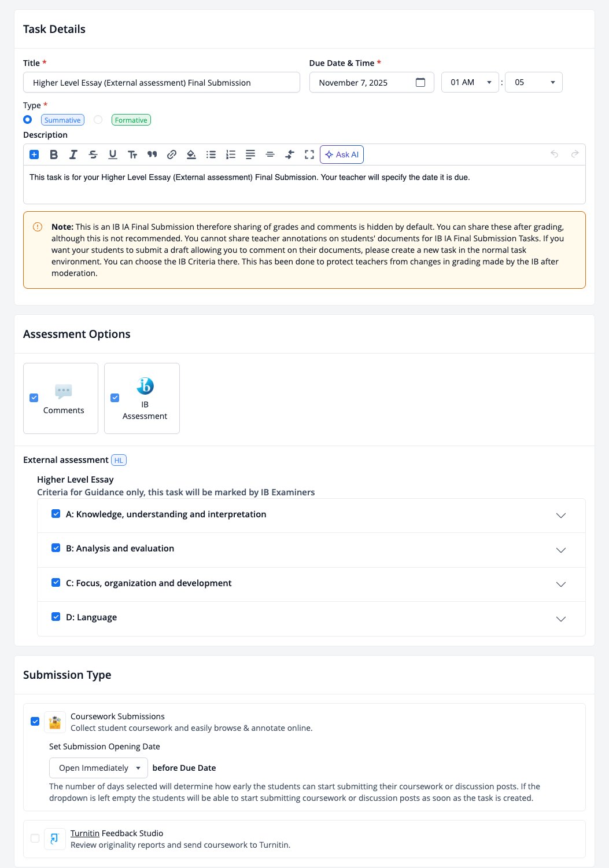Click the strikethrough formatting icon
This screenshot has width=609, height=868.
(93, 155)
